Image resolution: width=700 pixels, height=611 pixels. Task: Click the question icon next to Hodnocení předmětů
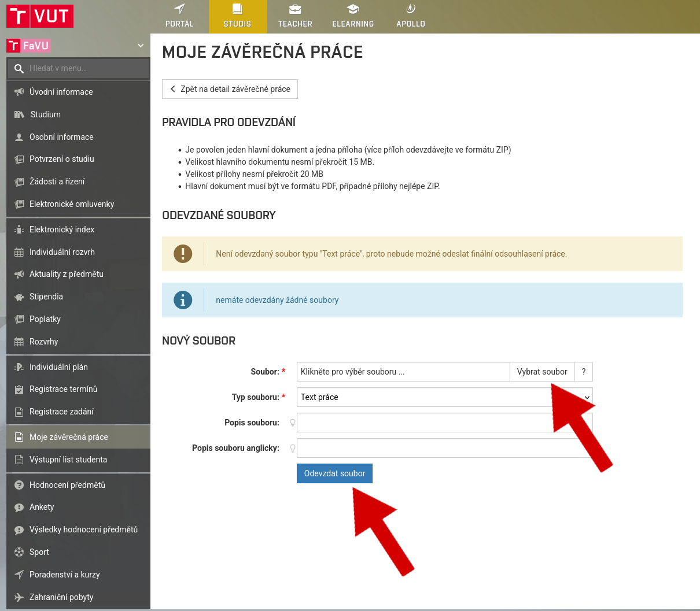[x=19, y=485]
